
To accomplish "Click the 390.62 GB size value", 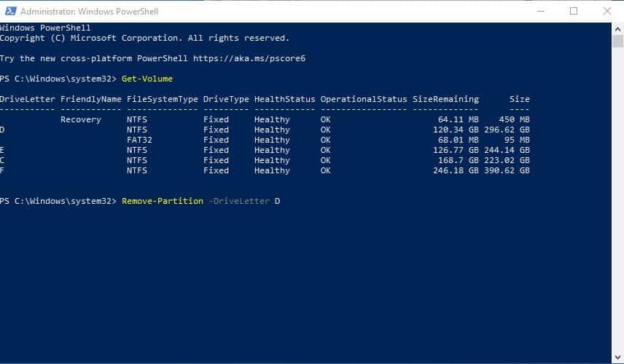I will coord(507,170).
